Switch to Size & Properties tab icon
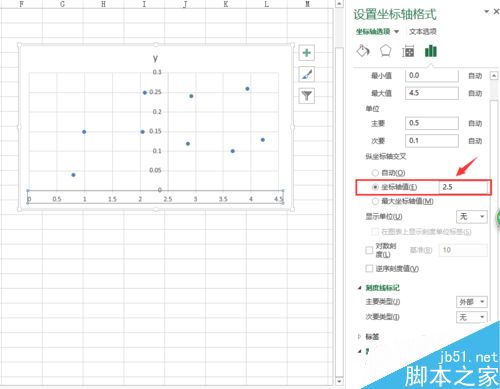Screen dimensions: 500x389 coord(408,51)
